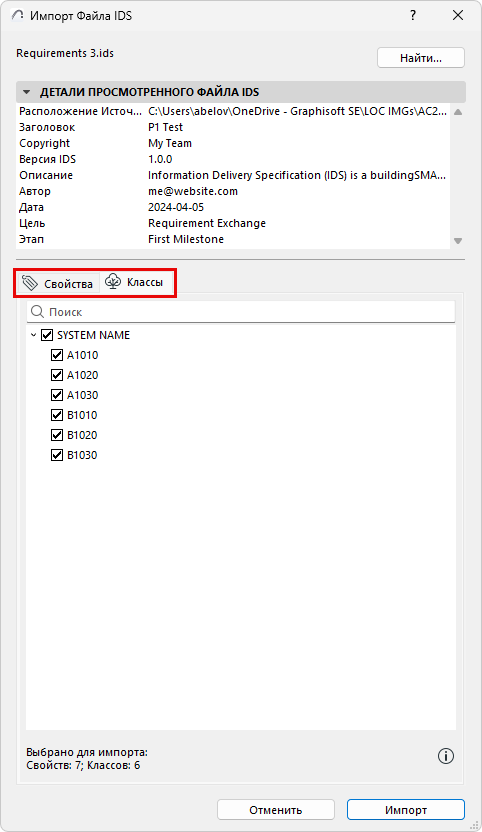
Task: Toggle the SYSTEM NAME checkbox
Action: tap(47, 335)
